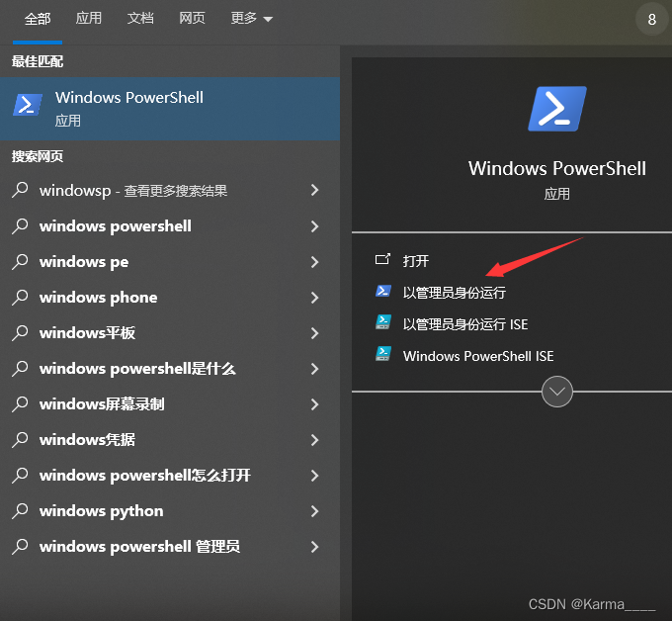Click search icon beside windows屏幕录制
Viewport: 672px width, 621px height.
click(20, 404)
